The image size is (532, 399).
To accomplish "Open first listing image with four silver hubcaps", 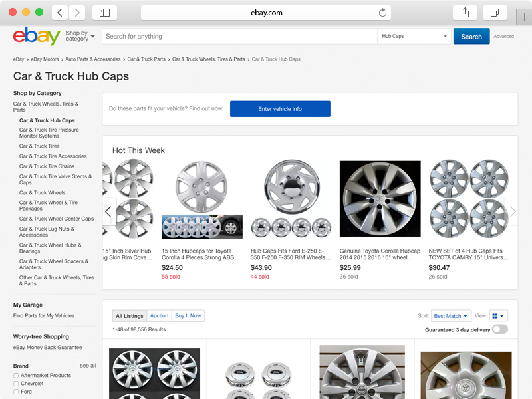I will pyautogui.click(x=154, y=374).
